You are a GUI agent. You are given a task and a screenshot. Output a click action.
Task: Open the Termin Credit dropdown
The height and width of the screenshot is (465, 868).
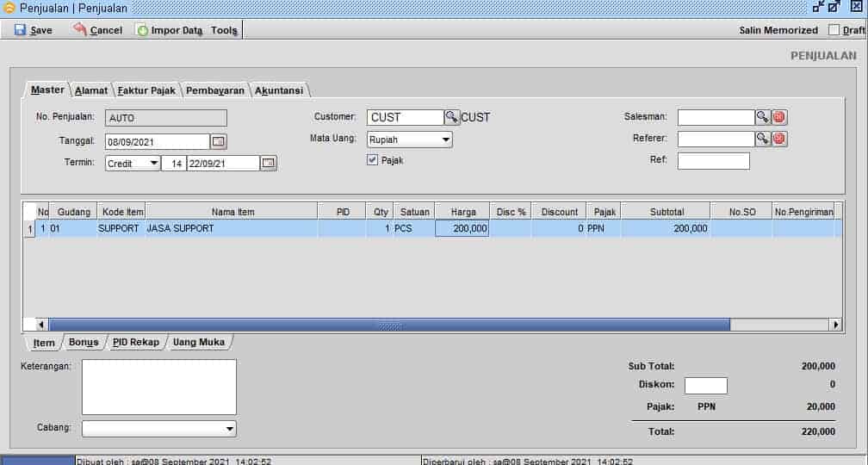pyautogui.click(x=154, y=163)
